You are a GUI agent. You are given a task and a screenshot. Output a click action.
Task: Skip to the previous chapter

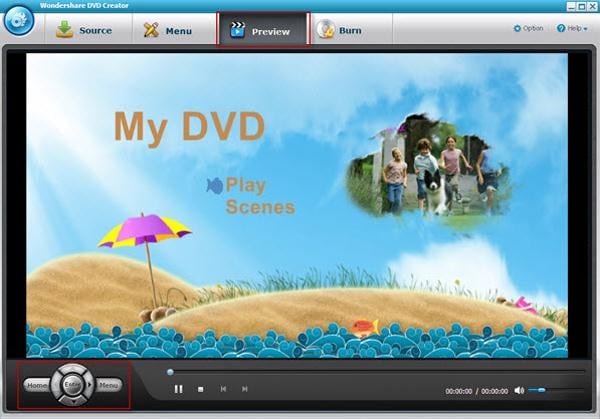[x=223, y=389]
